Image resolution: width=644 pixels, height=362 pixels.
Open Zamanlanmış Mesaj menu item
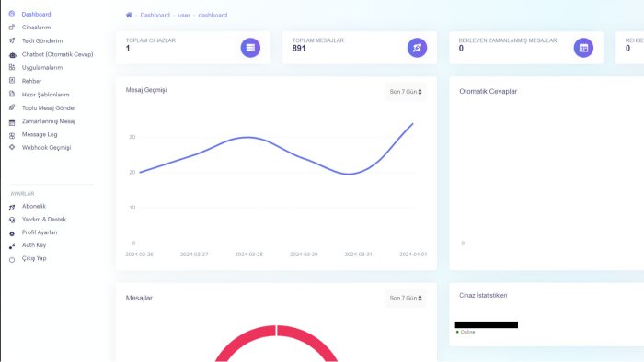click(49, 121)
